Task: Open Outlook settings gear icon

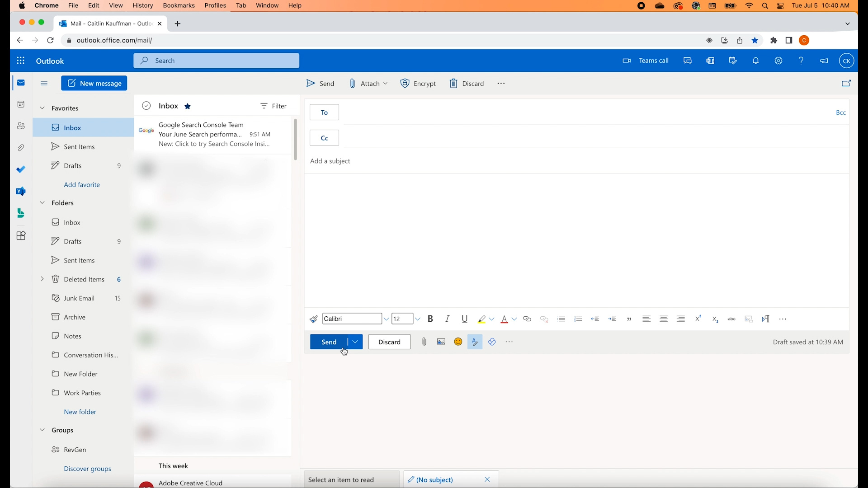Action: click(x=778, y=61)
